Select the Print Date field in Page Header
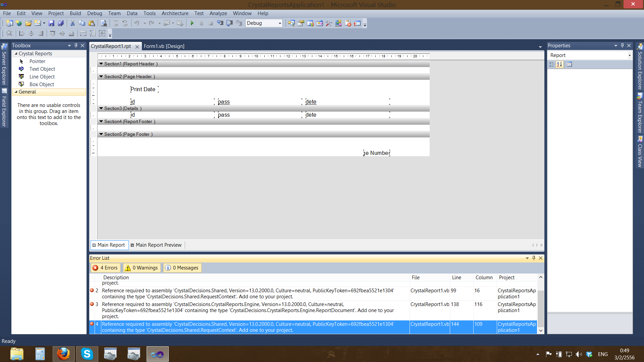Viewport: 644px width, 362px height. (x=144, y=89)
